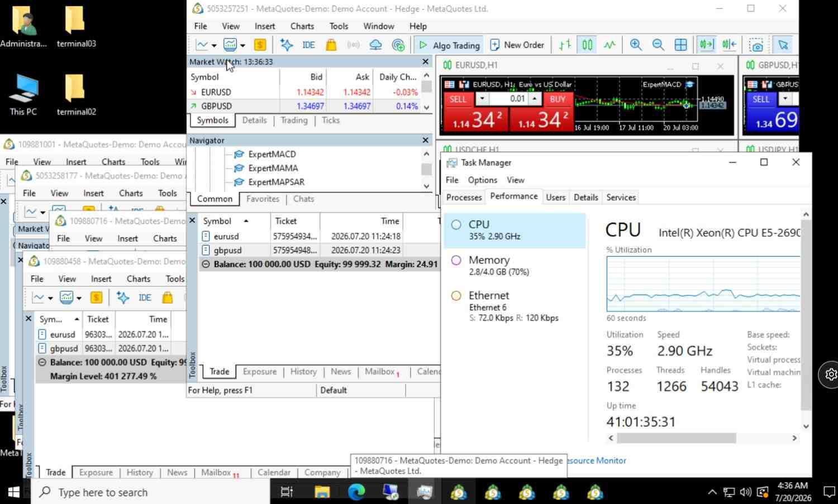This screenshot has width=838, height=504.
Task: Click SELL button on EURUSD chart
Action: coord(458,99)
